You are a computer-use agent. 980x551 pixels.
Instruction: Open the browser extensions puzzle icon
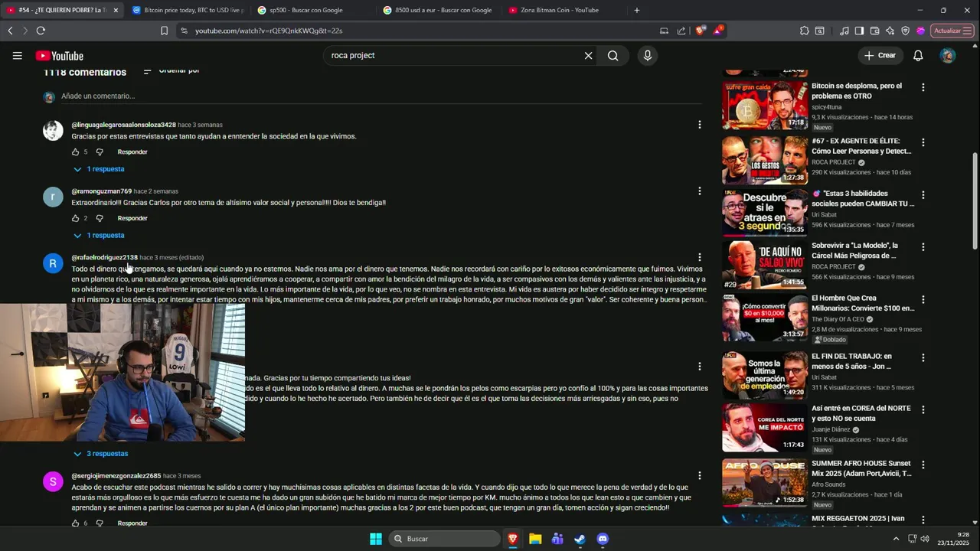804,31
